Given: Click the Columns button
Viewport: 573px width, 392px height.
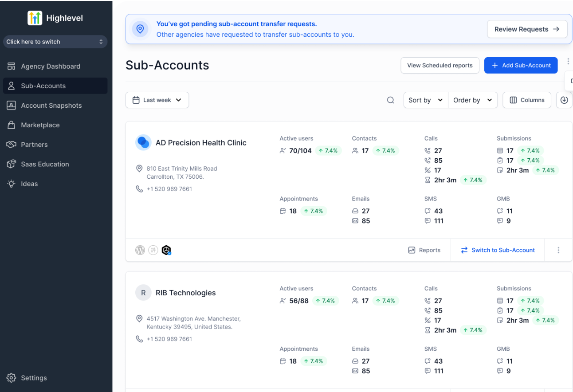Looking at the screenshot, I should [527, 100].
